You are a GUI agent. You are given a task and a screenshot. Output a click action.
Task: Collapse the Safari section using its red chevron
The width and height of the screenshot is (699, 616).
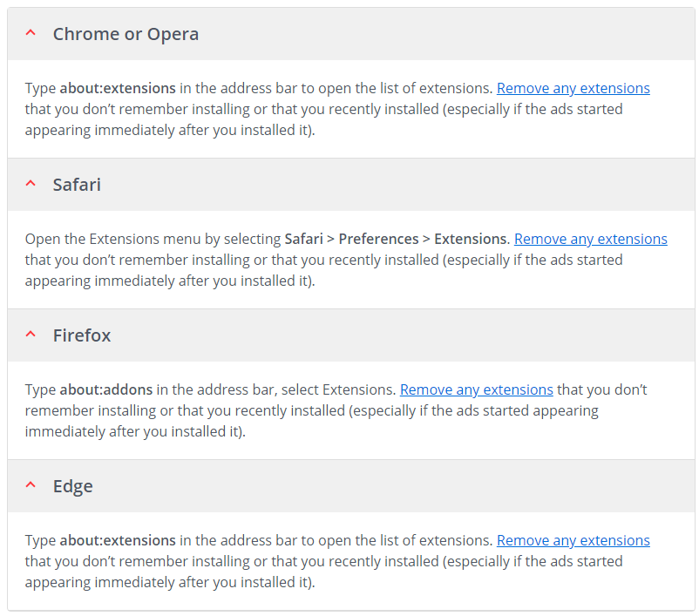[31, 183]
